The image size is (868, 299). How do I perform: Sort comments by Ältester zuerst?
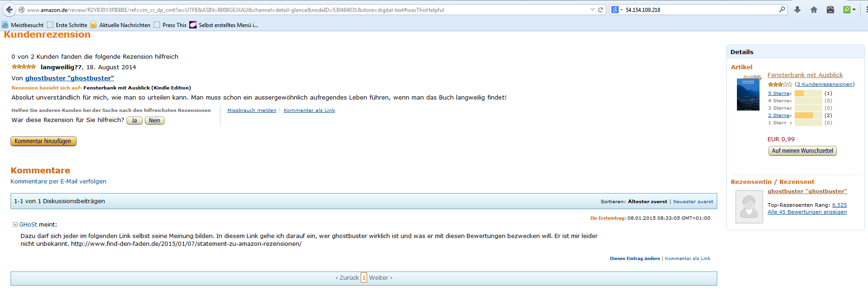648,202
